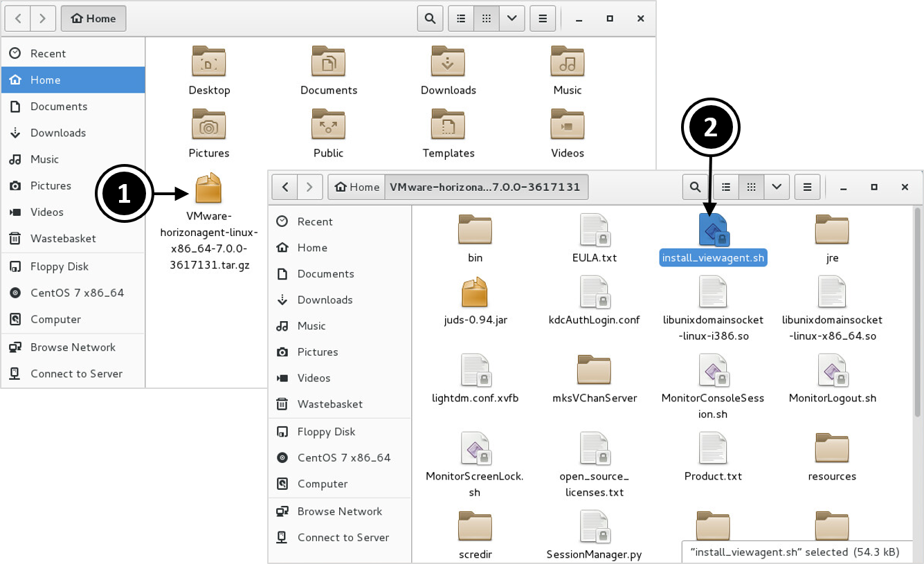Screen dimensions: 924x564
Task: Open Pictures folder icon in Home window grid
Action: pyautogui.click(x=209, y=125)
